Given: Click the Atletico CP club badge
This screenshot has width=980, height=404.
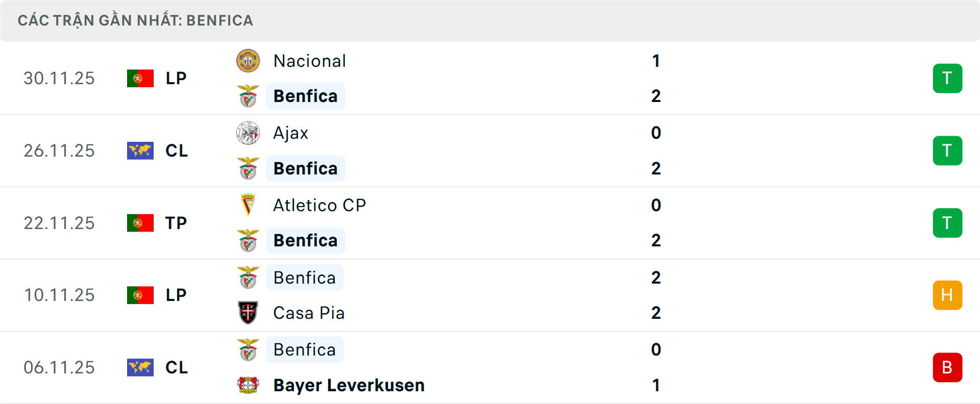Looking at the screenshot, I should tap(248, 206).
